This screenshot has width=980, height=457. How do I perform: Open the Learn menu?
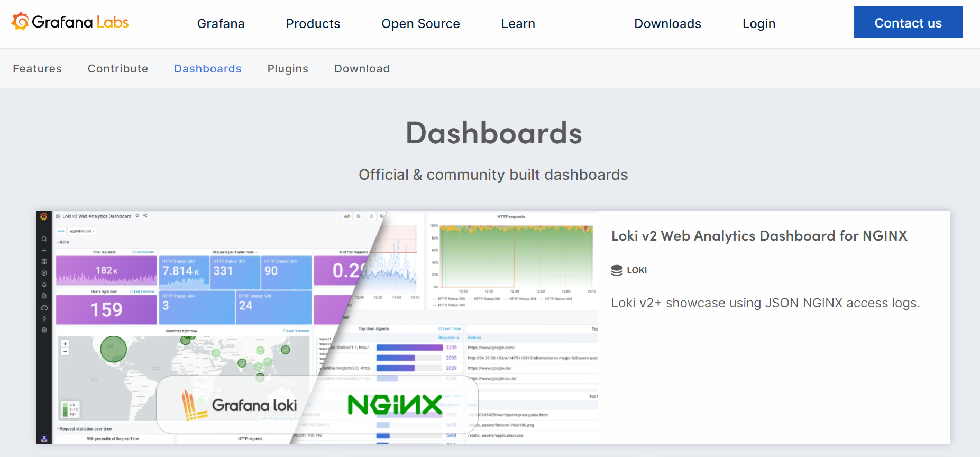(518, 24)
